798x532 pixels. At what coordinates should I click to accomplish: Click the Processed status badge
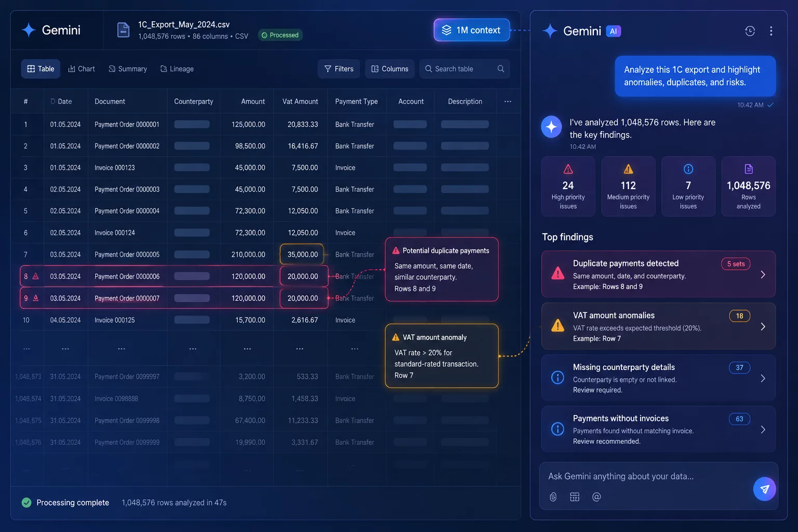tap(280, 35)
